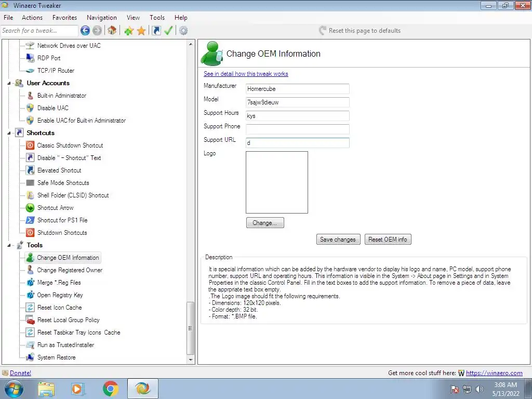
Task: Click the empty Logo preview box
Action: 277,182
